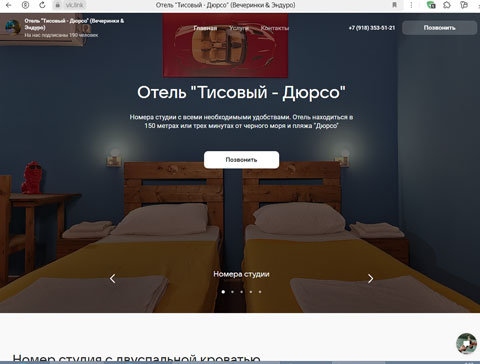Click phone number +7 (918) 353-51-21
The height and width of the screenshot is (364, 480).
[372, 28]
